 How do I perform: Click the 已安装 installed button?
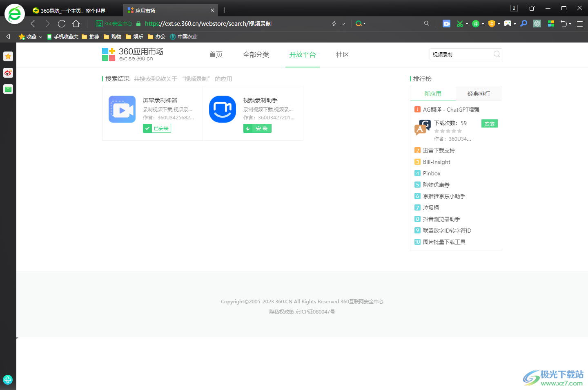point(157,128)
